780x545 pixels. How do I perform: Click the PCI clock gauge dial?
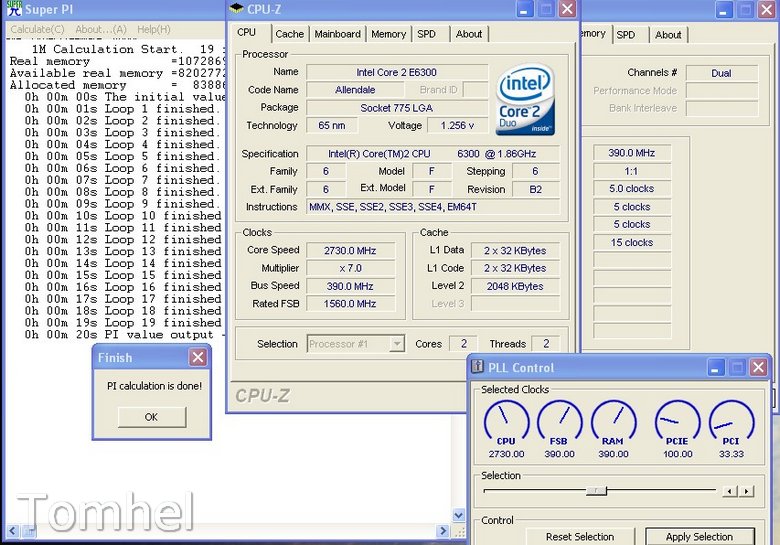pos(731,421)
